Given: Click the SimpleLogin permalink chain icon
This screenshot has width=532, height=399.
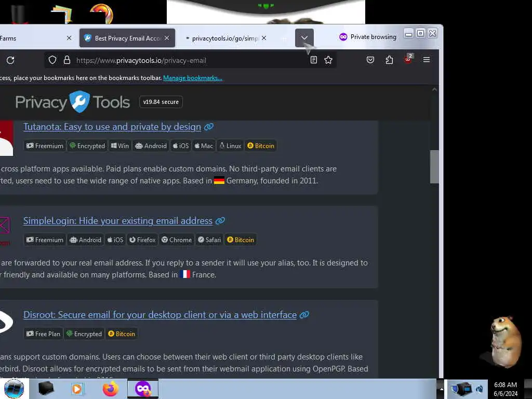Looking at the screenshot, I should click(x=220, y=221).
